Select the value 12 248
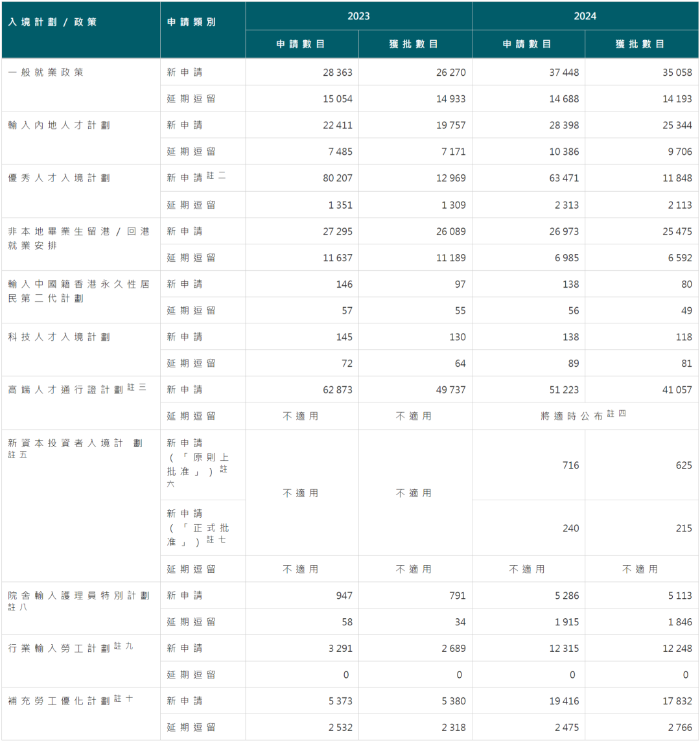 [x=677, y=649]
